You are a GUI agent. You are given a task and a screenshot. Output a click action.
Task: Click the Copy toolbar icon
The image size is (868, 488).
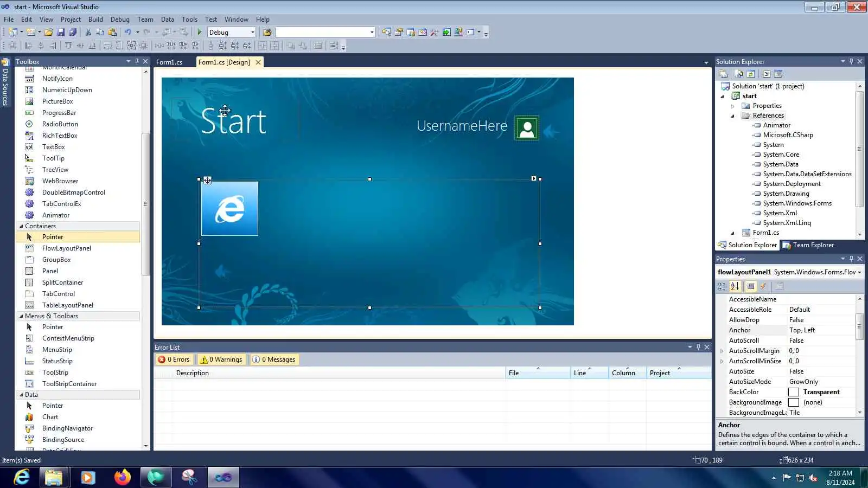coord(100,33)
